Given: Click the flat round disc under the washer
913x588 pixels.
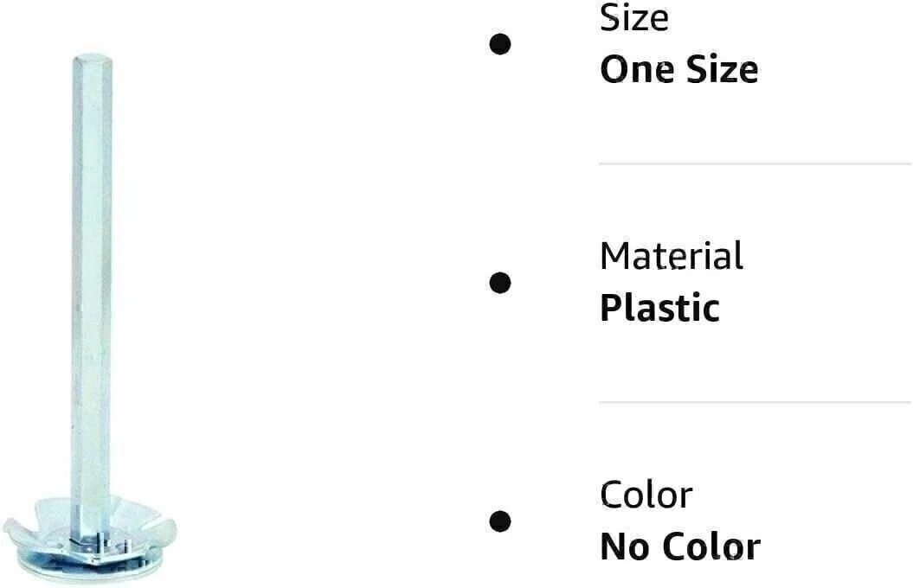Looking at the screenshot, I should pyautogui.click(x=90, y=564).
